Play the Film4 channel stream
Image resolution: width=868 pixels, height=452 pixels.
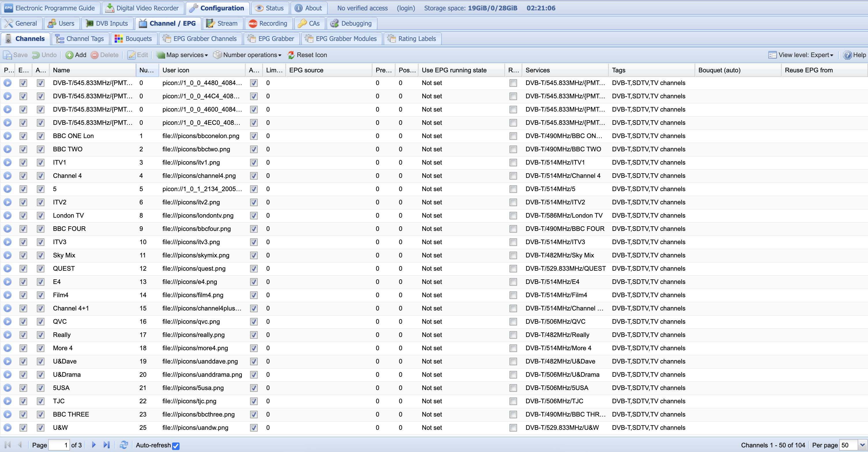point(7,295)
